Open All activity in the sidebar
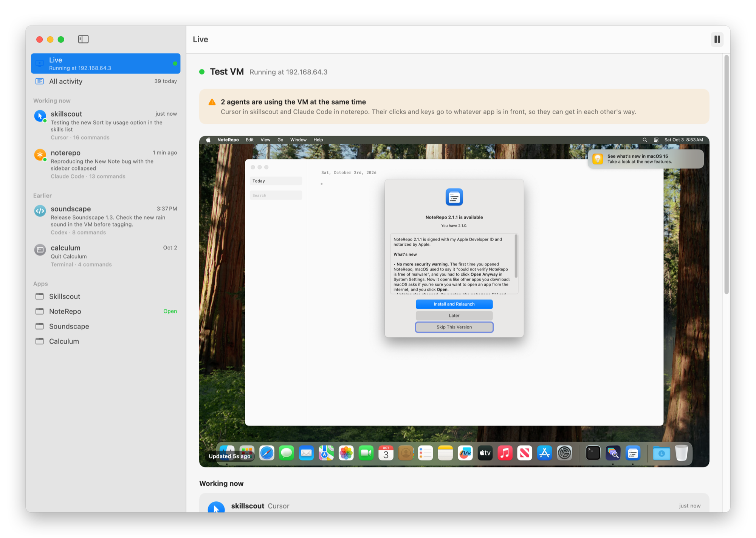Screen dimensions: 756x538 pos(105,81)
